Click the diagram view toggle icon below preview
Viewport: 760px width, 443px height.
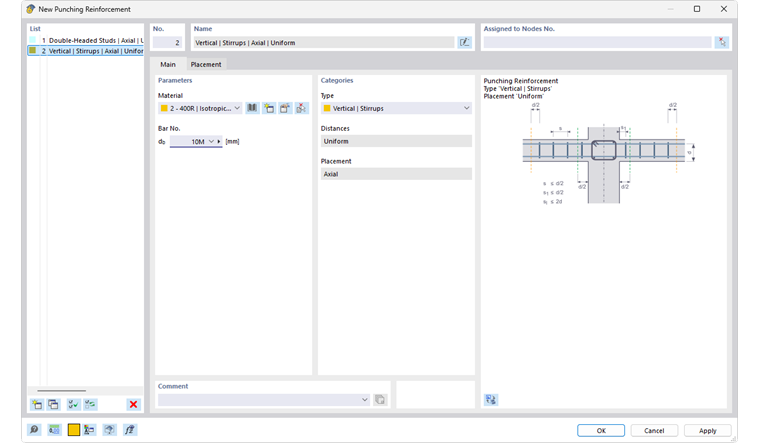pos(491,400)
